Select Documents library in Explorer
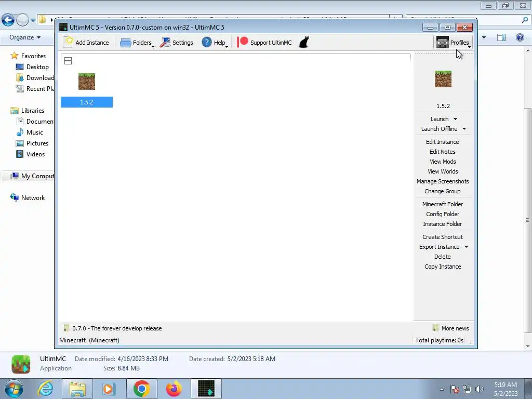Screen dimensions: 532x399 point(35,121)
